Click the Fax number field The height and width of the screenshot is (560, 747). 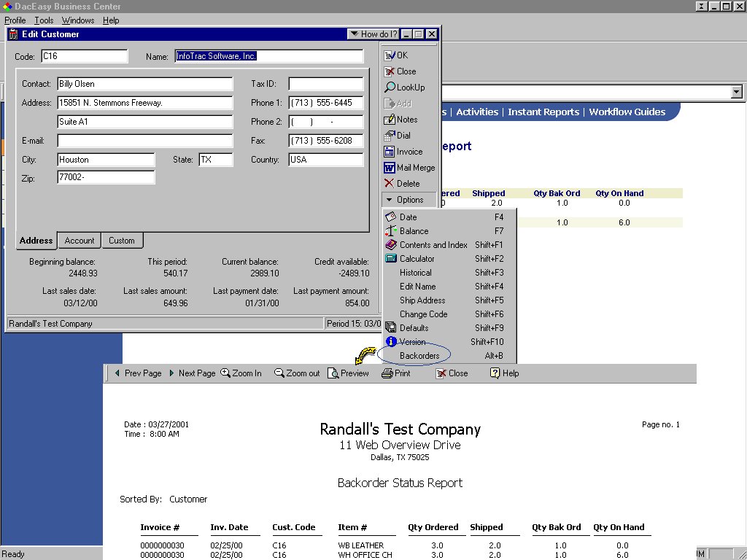[x=326, y=141]
